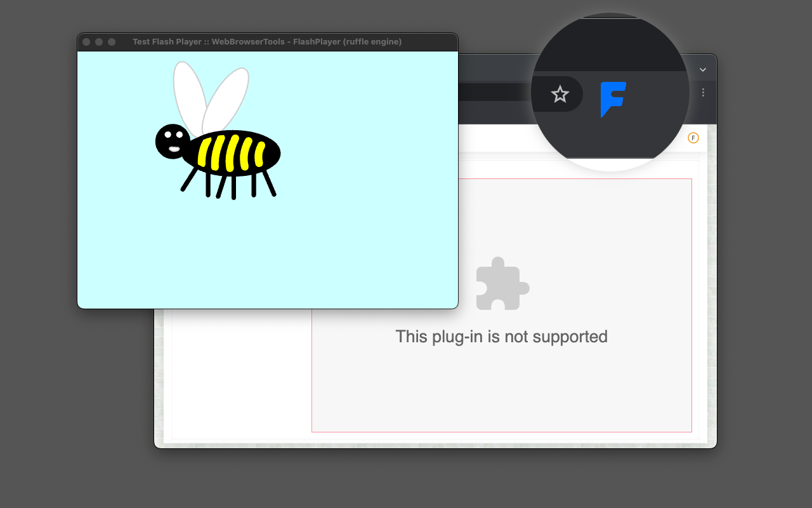Click the magnified FlashPlayer logo in the spotlight circle

612,98
